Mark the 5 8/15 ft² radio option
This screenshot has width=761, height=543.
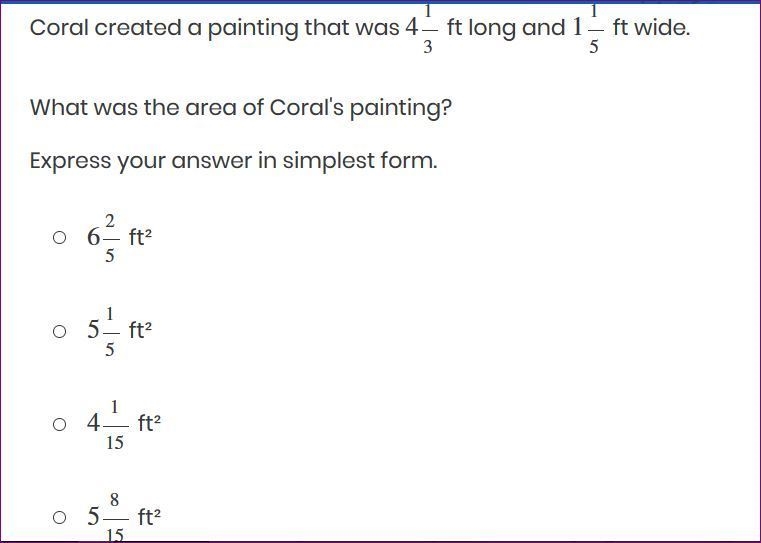tap(59, 517)
